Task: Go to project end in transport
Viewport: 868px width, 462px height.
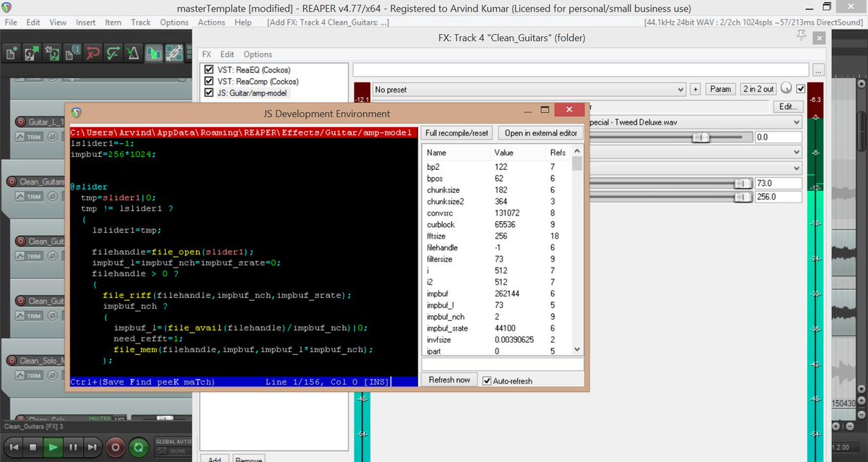Action: 93,448
